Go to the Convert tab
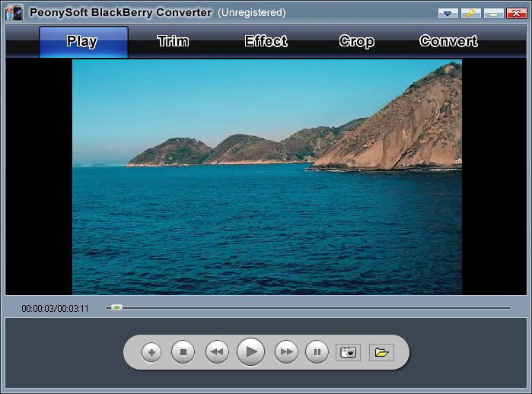Image resolution: width=532 pixels, height=394 pixels. coord(448,41)
